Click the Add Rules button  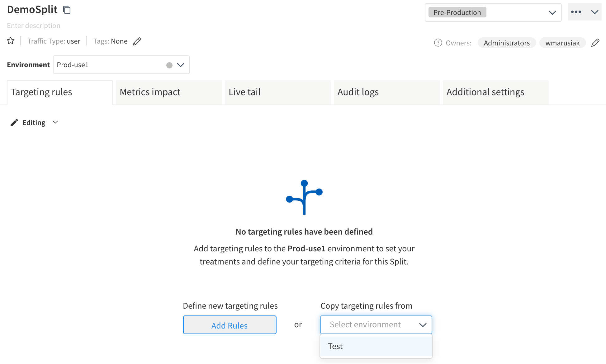tap(229, 325)
